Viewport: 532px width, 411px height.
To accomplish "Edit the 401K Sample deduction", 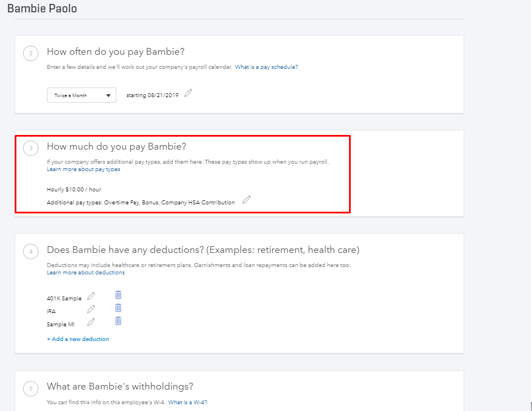I will [x=91, y=296].
